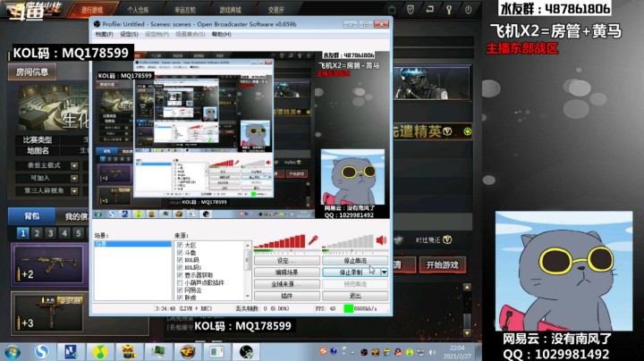
Task: Mute desktop audio speaker icon in OBS
Action: click(x=381, y=240)
